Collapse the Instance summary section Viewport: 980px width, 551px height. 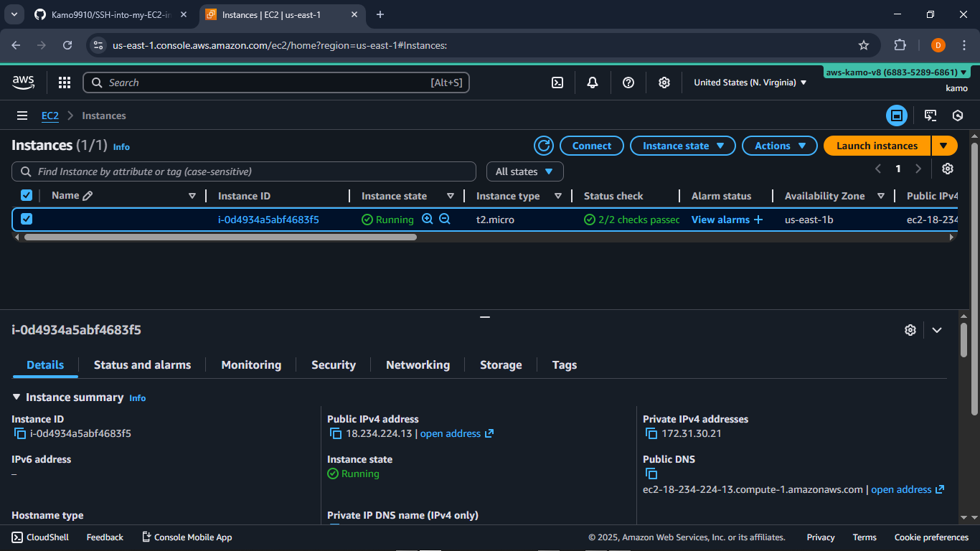16,397
